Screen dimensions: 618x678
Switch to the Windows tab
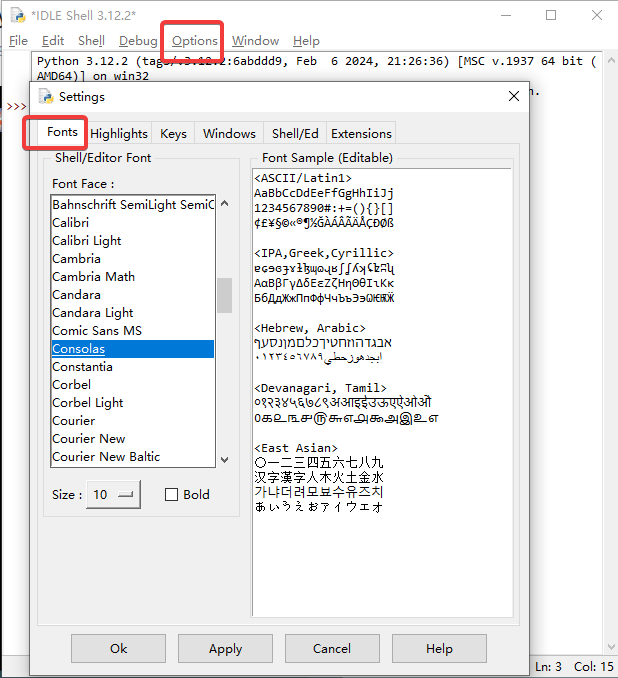(229, 134)
